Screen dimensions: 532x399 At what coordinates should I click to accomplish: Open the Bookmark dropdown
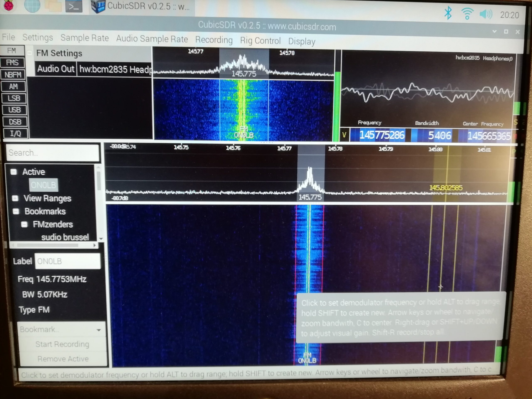coord(62,329)
